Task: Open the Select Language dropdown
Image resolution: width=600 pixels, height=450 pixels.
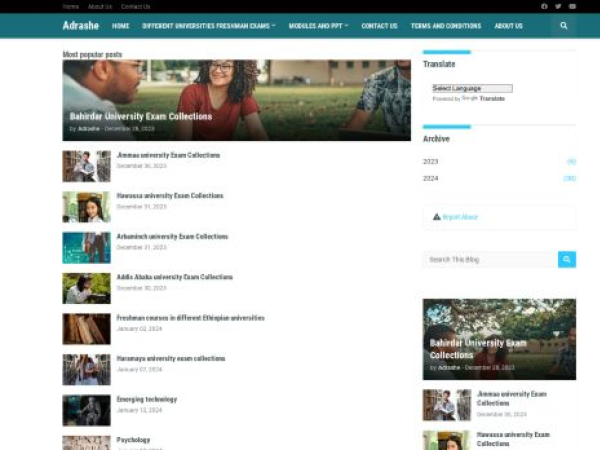Action: point(472,88)
